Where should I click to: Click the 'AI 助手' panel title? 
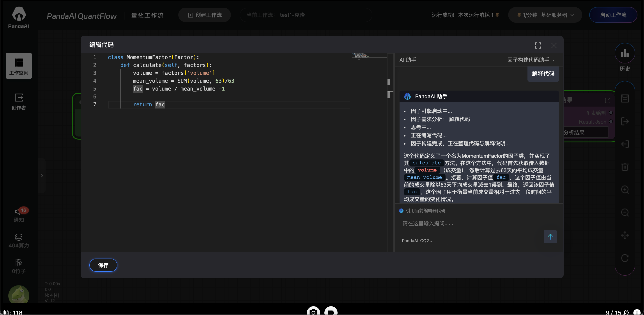[x=408, y=60]
